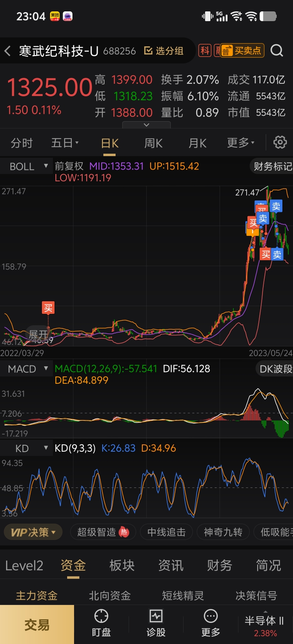The width and height of the screenshot is (293, 644).
Task: Go back using the top-left arrow
Action: pos(8,51)
